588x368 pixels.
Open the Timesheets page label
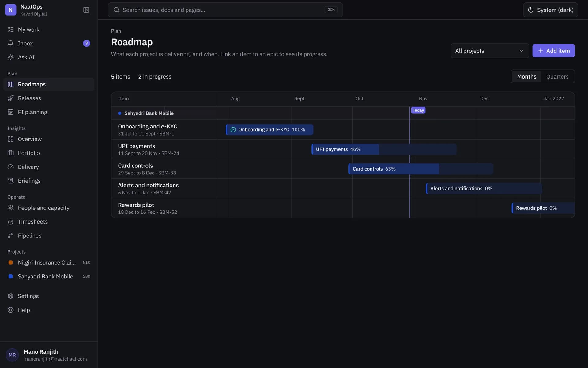[33, 222]
